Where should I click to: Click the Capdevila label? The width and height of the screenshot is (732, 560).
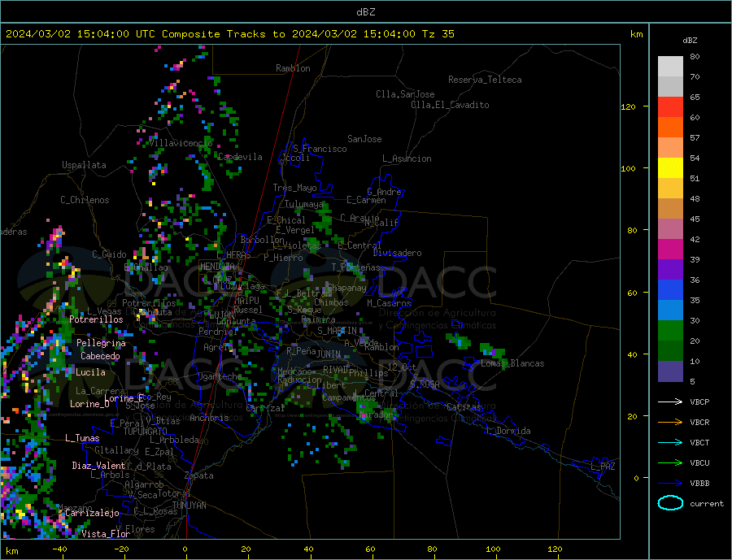click(240, 157)
